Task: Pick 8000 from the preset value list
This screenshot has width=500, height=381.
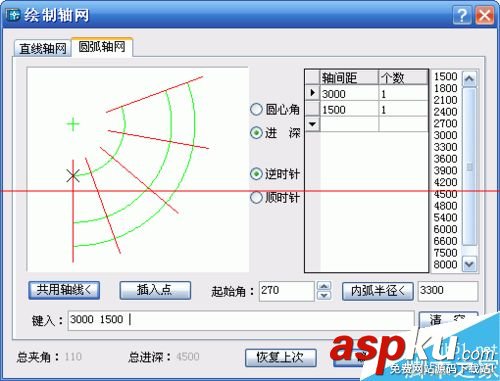Action: click(x=445, y=264)
